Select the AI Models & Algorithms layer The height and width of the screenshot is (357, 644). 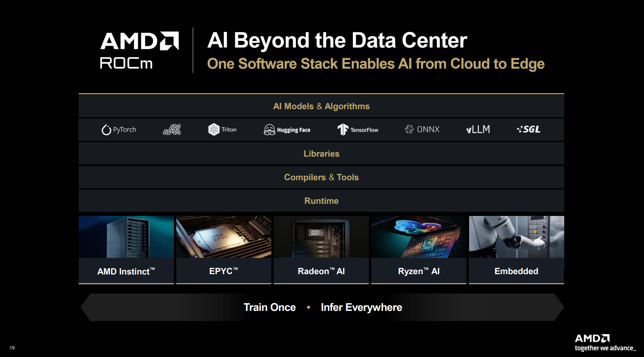[321, 106]
